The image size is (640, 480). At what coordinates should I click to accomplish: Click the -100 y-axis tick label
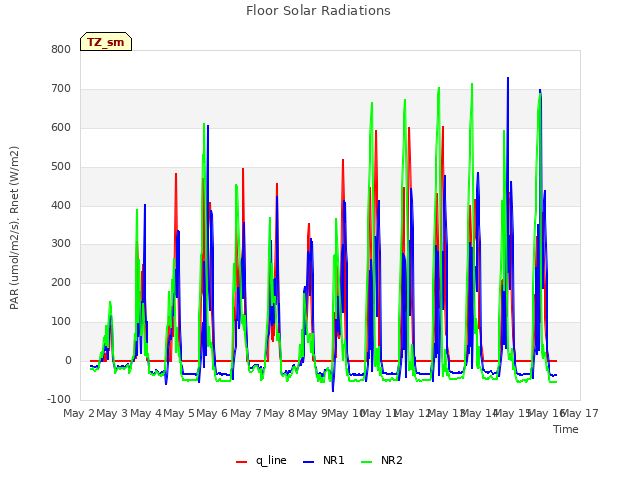point(59,399)
